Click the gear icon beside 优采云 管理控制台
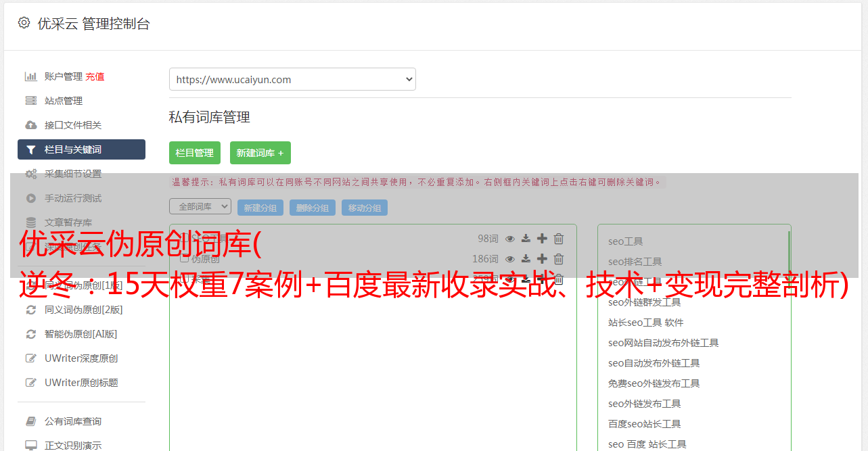The image size is (868, 451). pos(24,23)
